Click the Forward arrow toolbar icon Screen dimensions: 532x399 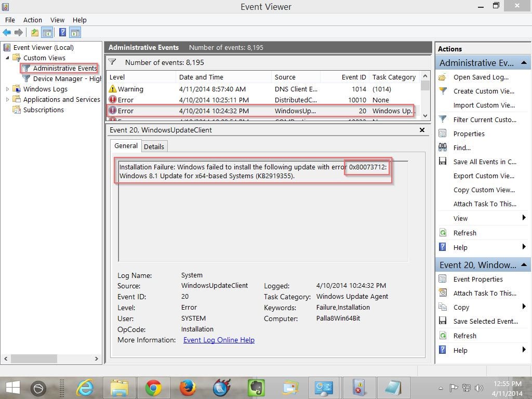pos(19,33)
